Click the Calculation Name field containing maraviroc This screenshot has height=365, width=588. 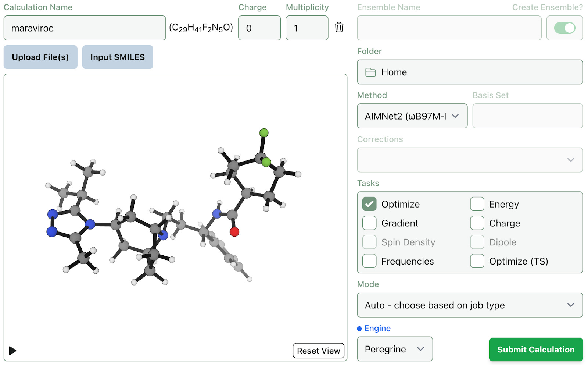click(x=85, y=28)
